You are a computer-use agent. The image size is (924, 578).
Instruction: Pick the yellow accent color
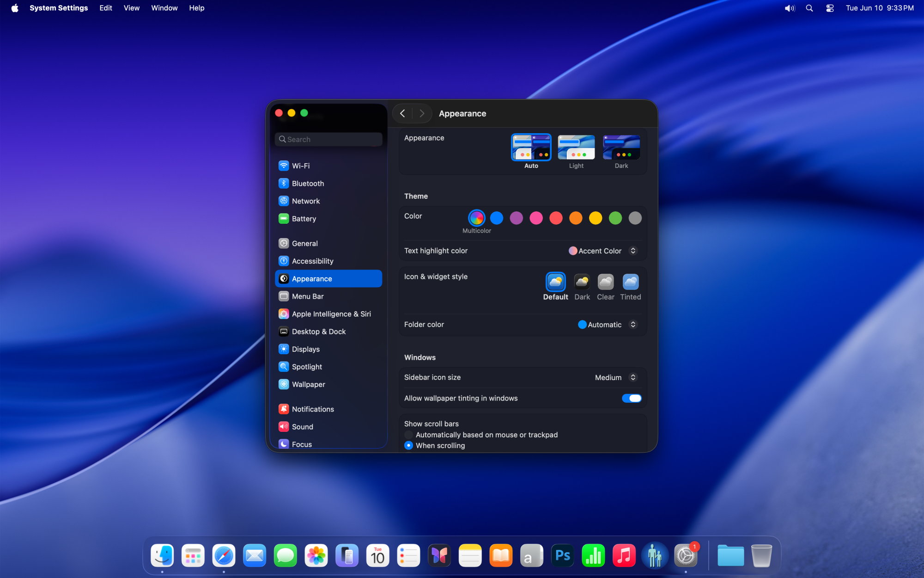[596, 218]
